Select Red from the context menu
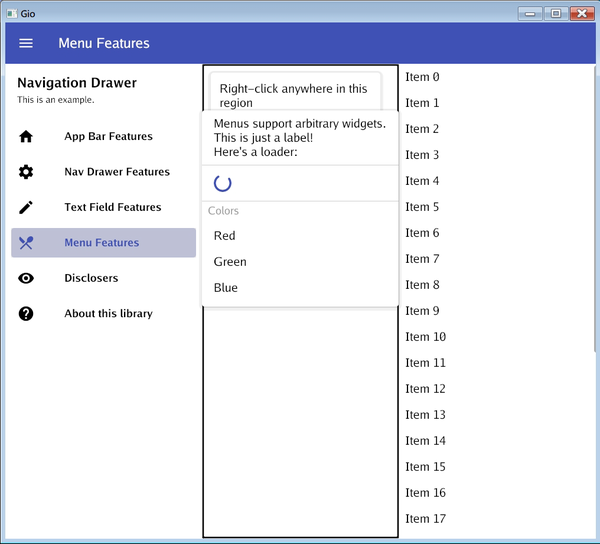Viewport: 600px width, 544px height. (x=225, y=236)
